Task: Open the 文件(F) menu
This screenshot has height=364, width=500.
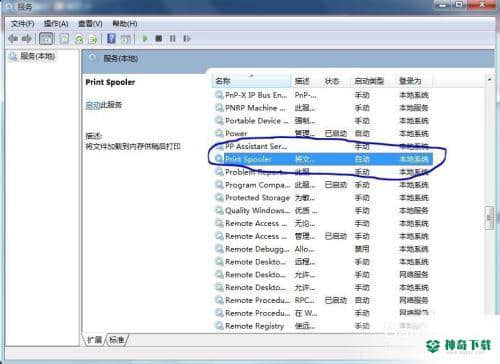Action: click(x=22, y=24)
